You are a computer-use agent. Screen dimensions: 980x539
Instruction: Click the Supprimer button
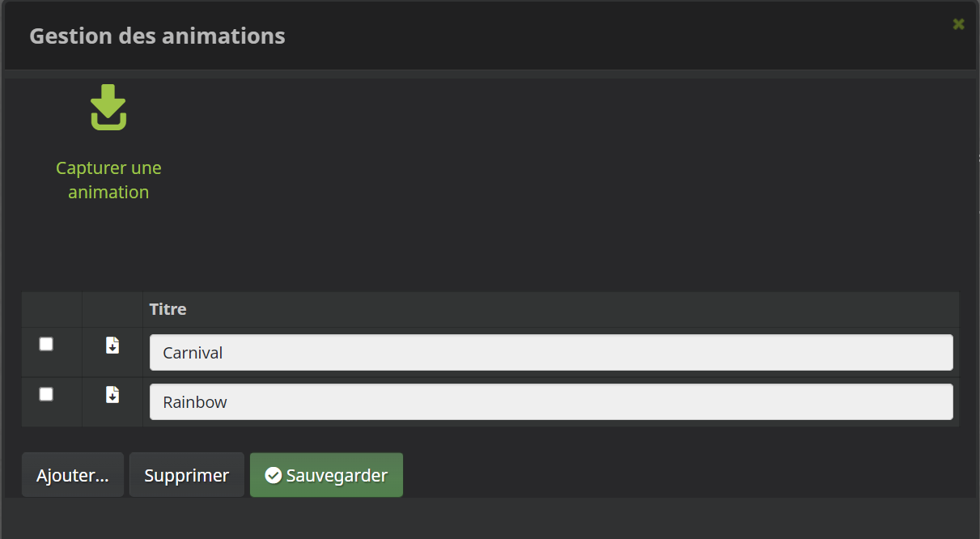point(187,475)
